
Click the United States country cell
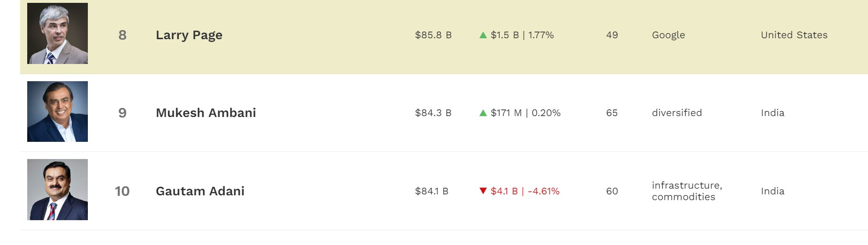(x=794, y=35)
